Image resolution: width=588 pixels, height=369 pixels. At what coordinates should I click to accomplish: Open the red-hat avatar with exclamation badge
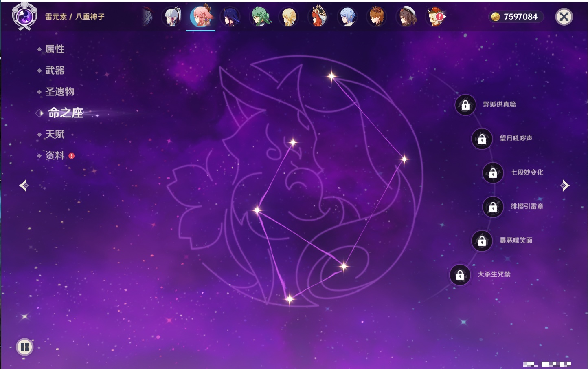pos(436,17)
